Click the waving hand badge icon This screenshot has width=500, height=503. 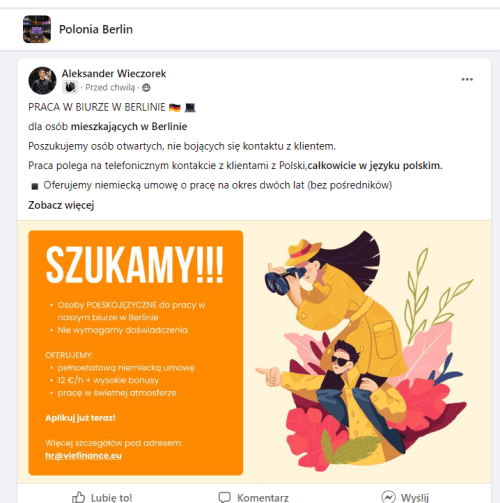coord(70,87)
